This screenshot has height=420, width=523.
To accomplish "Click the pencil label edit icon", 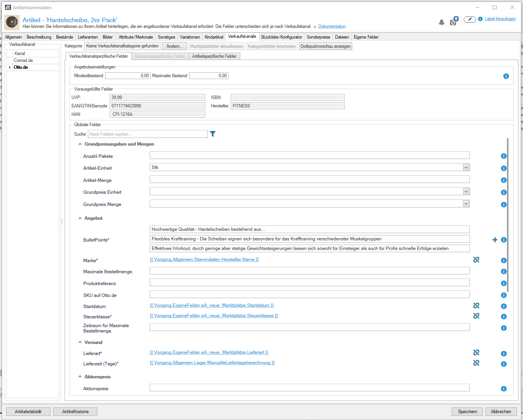I will point(470,19).
